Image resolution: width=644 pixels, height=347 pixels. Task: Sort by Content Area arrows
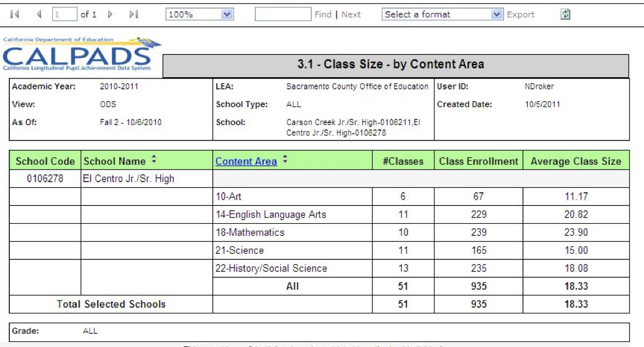(285, 159)
